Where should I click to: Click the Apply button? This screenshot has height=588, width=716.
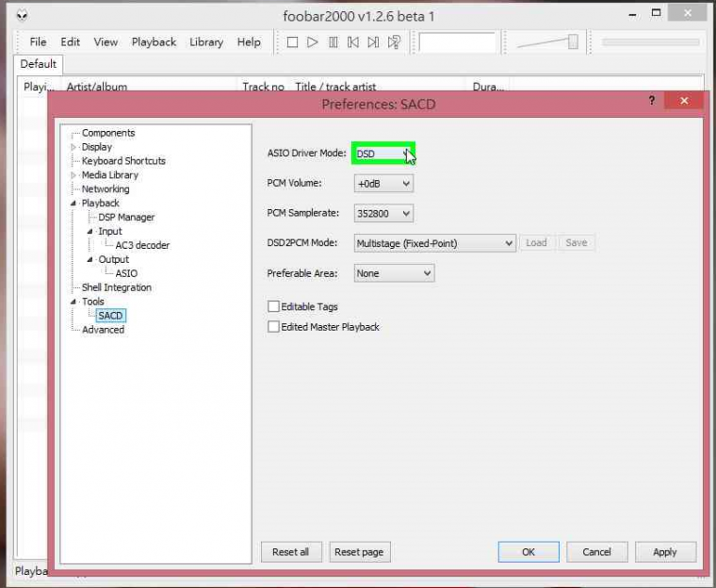(x=664, y=552)
